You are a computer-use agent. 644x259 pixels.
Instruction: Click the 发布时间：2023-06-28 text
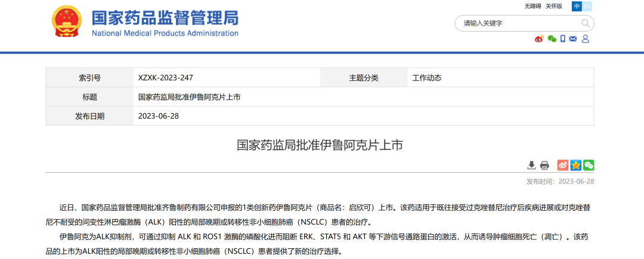[560, 182]
